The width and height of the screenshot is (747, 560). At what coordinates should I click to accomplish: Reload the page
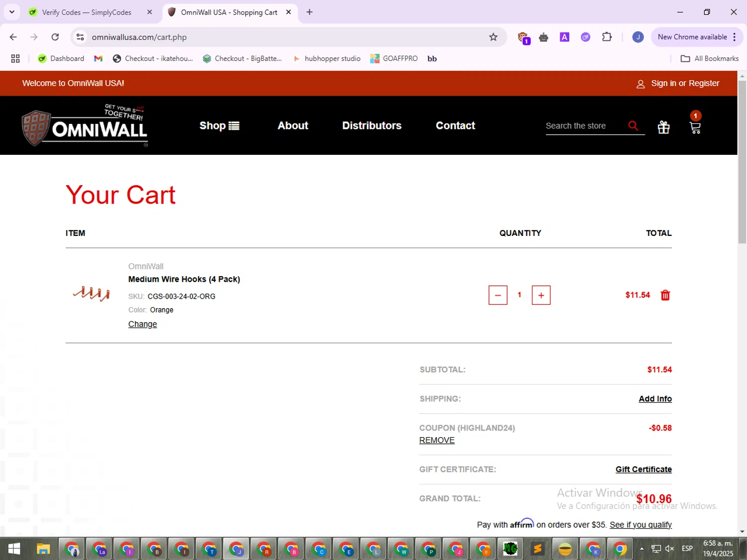[55, 37]
